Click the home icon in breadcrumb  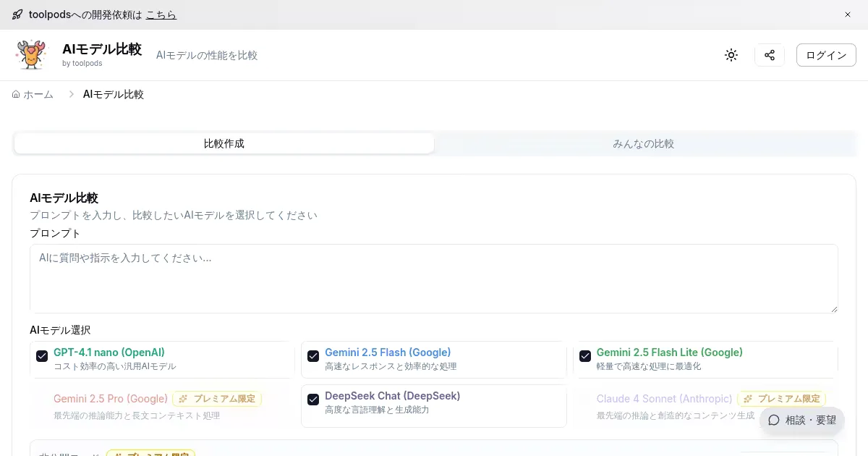pyautogui.click(x=16, y=94)
